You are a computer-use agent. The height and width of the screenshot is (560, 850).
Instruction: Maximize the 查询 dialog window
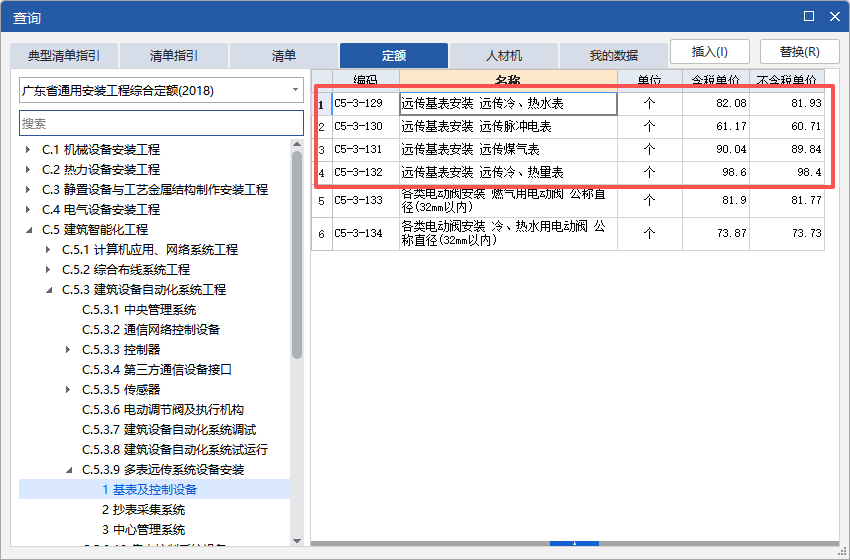(809, 16)
